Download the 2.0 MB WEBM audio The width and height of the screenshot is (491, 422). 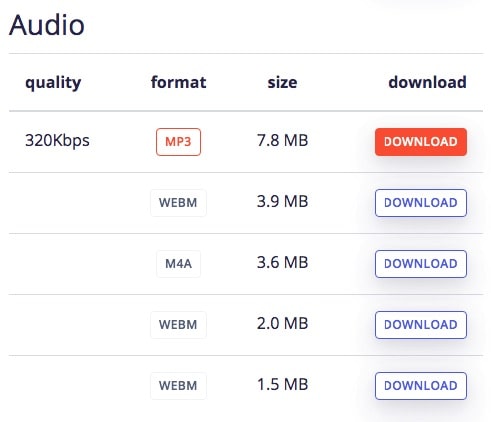[421, 325]
